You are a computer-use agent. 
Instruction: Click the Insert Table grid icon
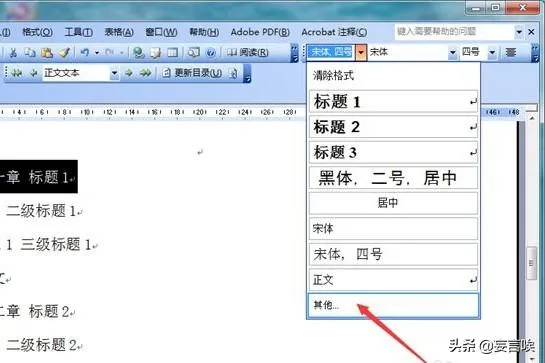(x=172, y=53)
